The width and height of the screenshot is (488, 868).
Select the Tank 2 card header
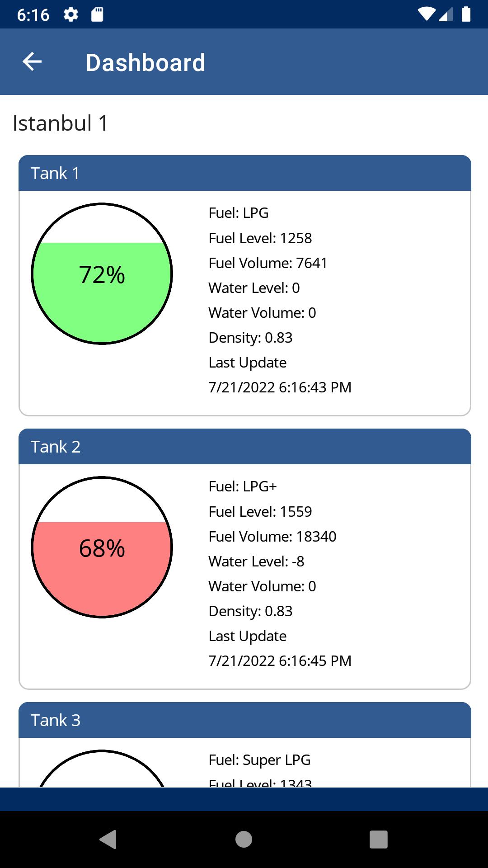point(245,447)
